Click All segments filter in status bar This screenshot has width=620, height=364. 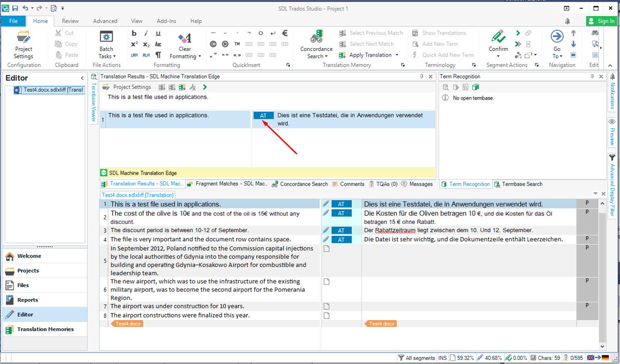417,358
